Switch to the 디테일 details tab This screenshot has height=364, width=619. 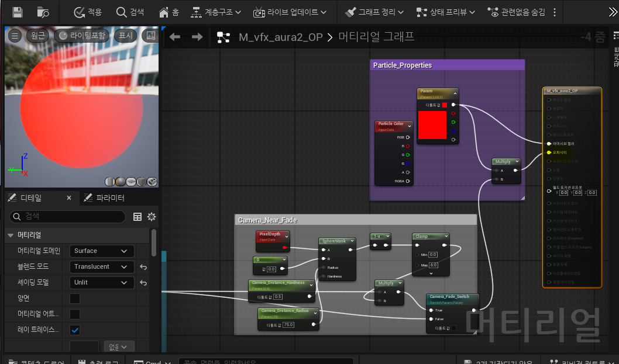32,198
